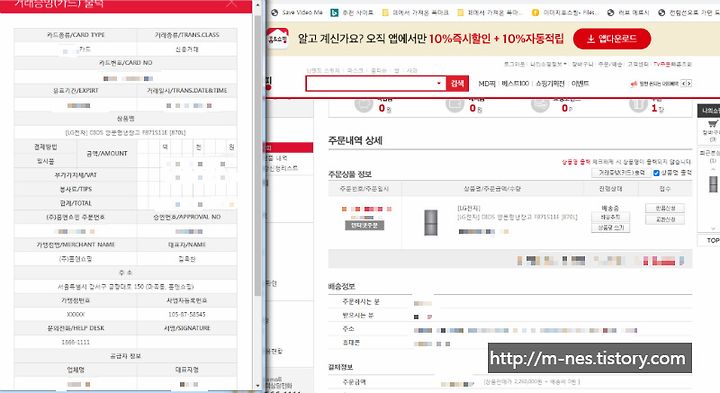Click the receipt popup scrollbar up arrow
The width and height of the screenshot is (720, 393).
[258, 6]
